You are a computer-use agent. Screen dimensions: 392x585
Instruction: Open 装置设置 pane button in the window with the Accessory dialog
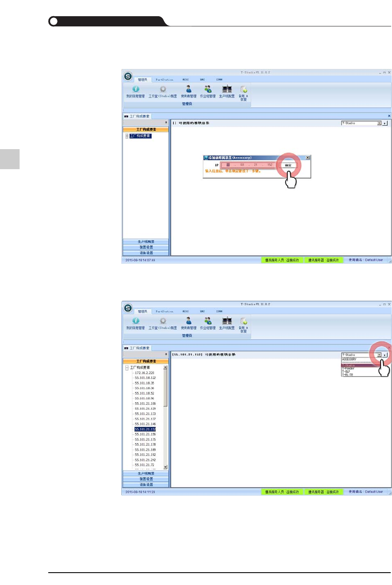(146, 247)
